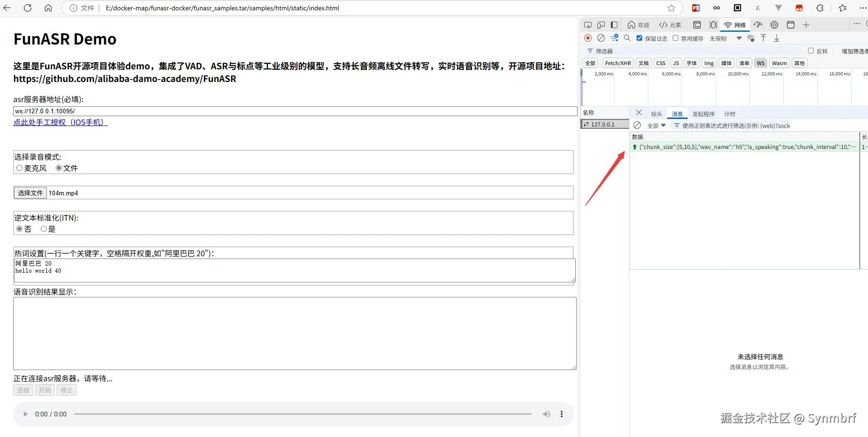The image size is (868, 437).
Task: Switch to the 元素 DevTools tab
Action: pyautogui.click(x=670, y=25)
